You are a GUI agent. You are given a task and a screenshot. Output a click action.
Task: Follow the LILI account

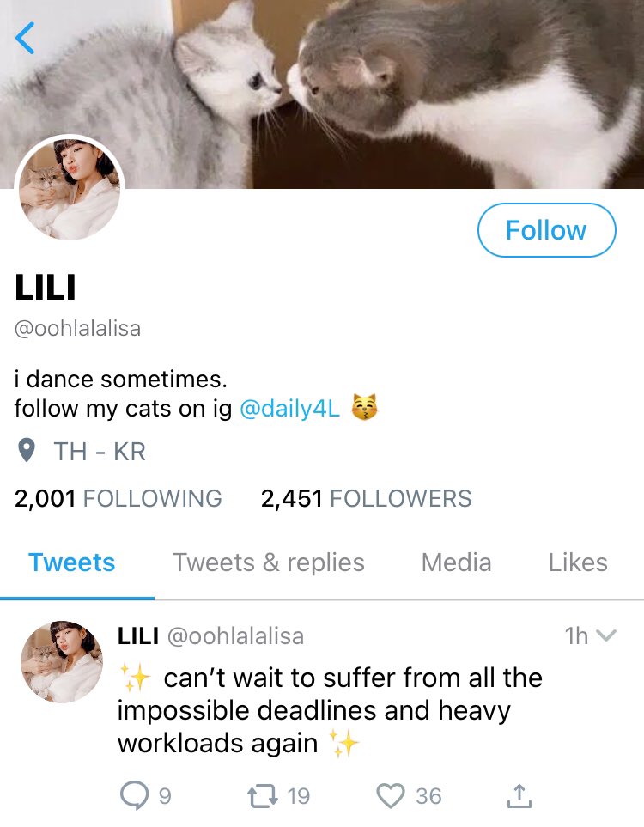pos(546,230)
